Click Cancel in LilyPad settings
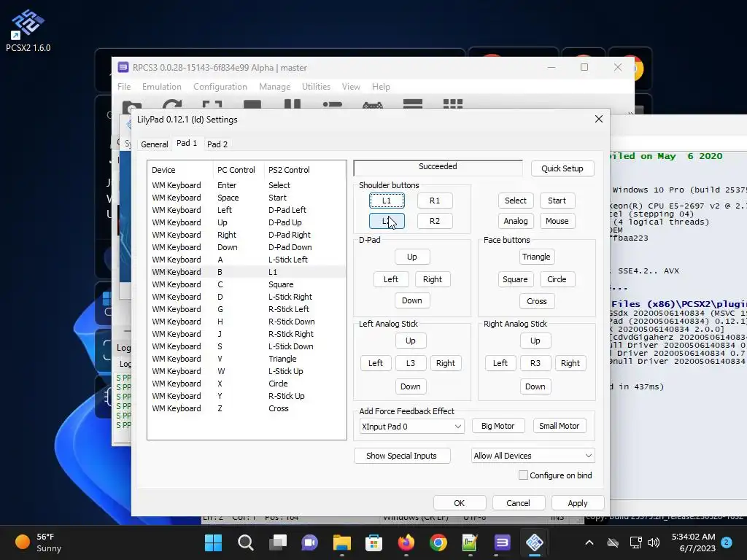The width and height of the screenshot is (747, 560). 519,503
